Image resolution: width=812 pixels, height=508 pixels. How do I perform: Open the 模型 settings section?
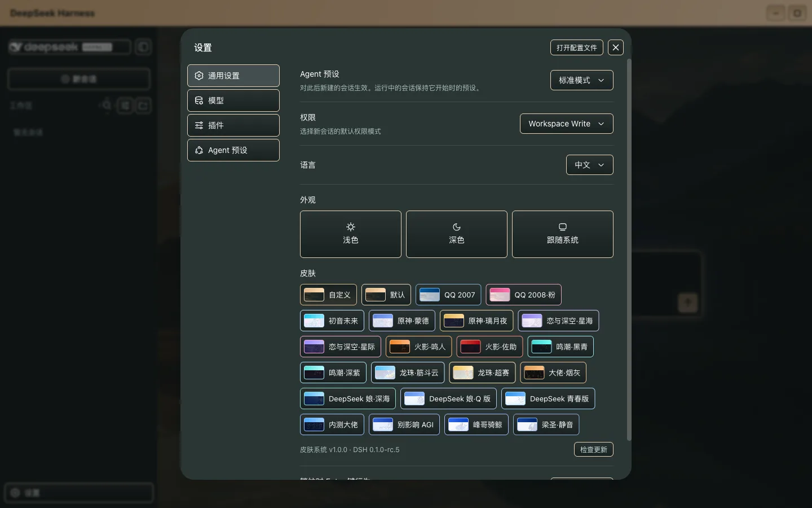pyautogui.click(x=233, y=100)
